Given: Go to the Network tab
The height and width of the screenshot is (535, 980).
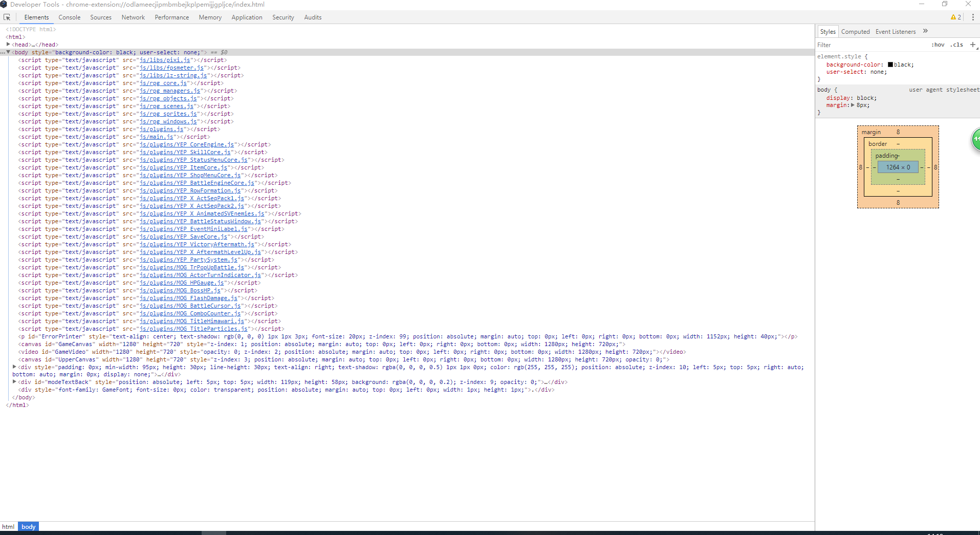Looking at the screenshot, I should tap(133, 17).
